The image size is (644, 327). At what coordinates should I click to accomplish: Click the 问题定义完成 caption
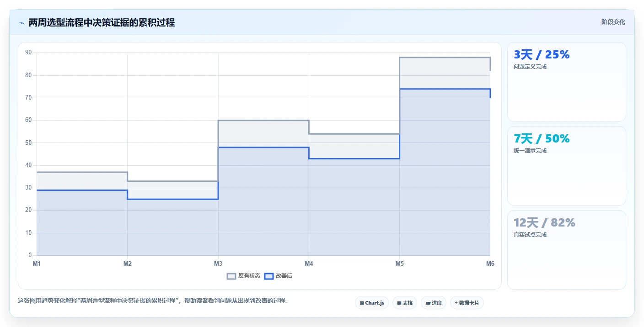(x=530, y=67)
